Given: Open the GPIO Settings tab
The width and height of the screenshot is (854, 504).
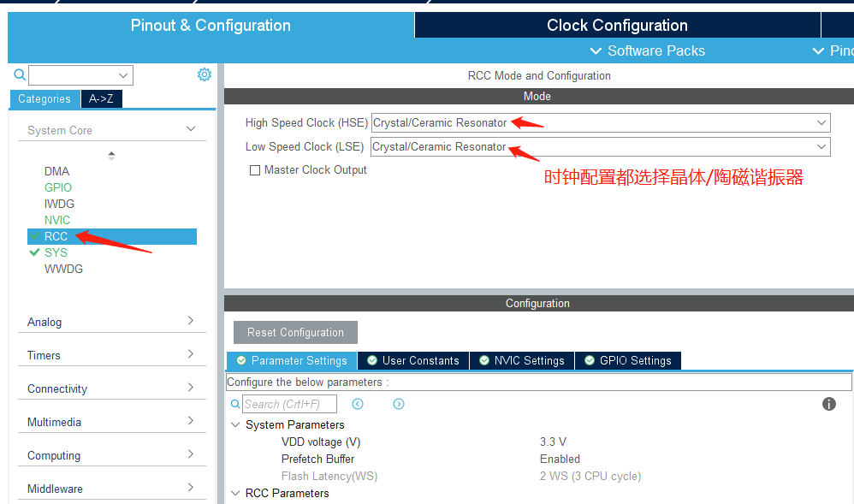Looking at the screenshot, I should click(628, 361).
